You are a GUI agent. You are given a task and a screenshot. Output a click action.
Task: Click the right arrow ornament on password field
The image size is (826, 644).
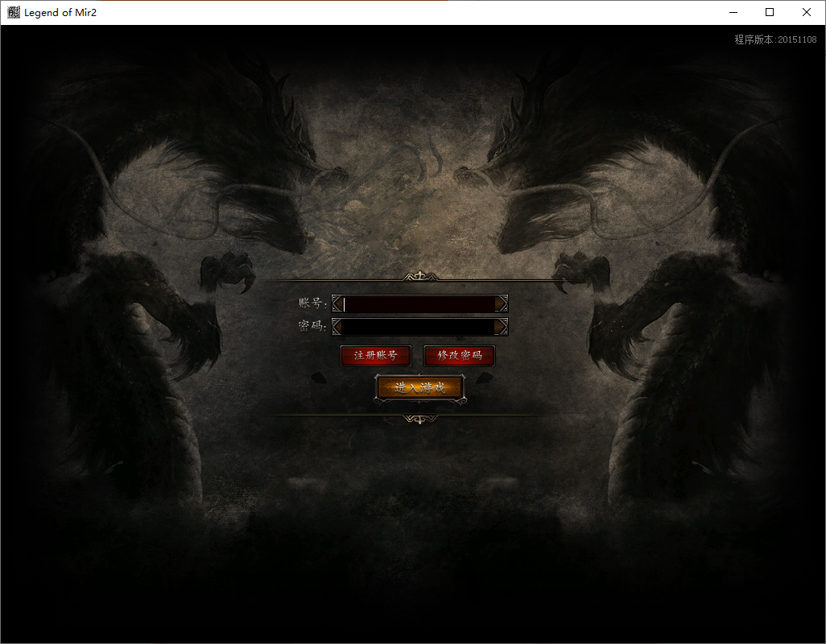coord(502,326)
